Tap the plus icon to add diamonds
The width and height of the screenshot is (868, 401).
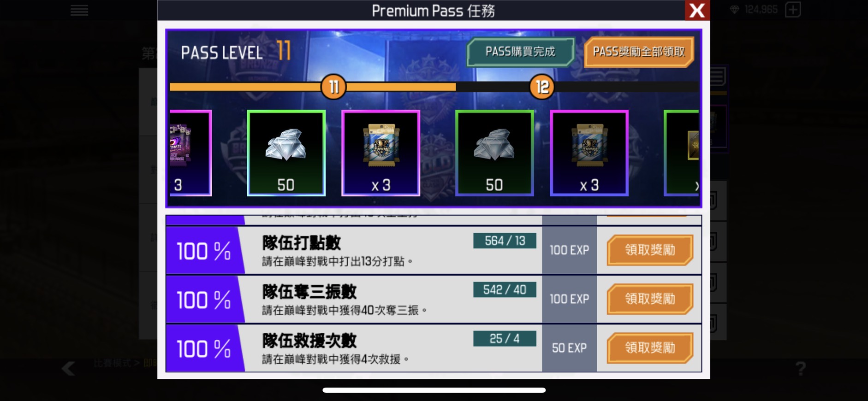click(x=793, y=10)
